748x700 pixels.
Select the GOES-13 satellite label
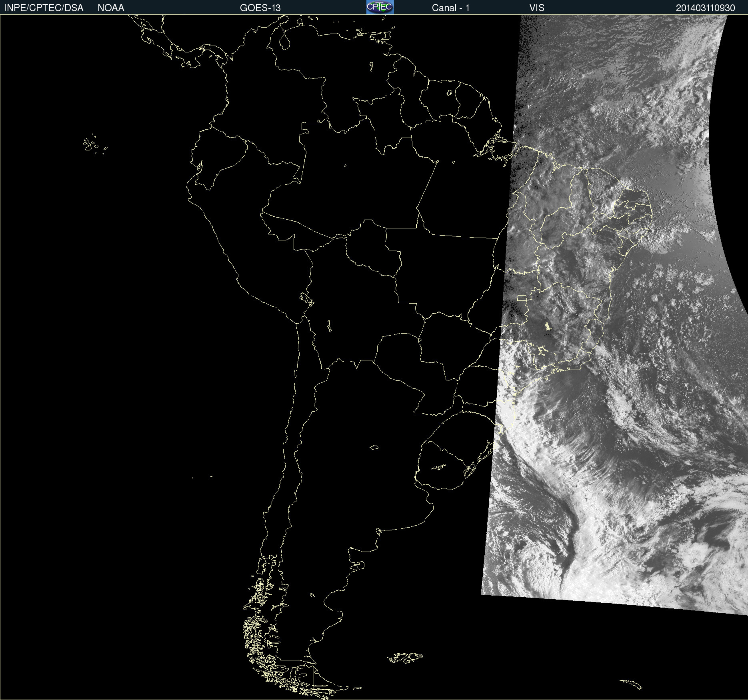click(x=260, y=8)
